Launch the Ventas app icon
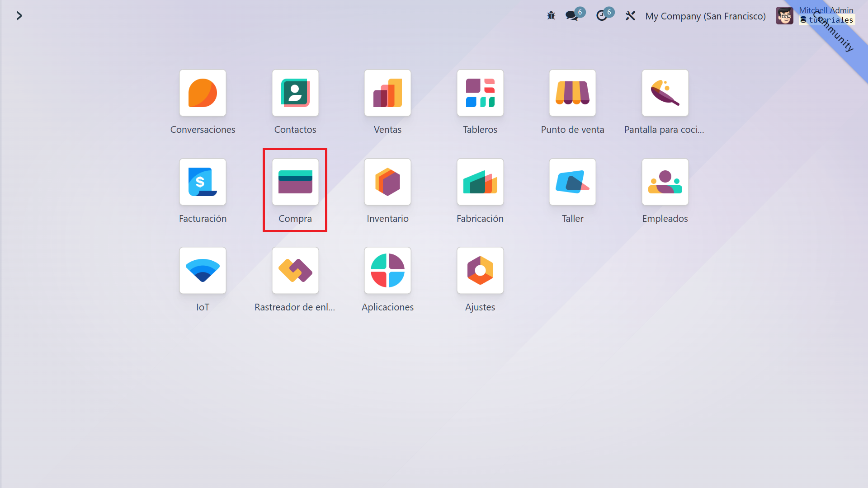The image size is (868, 488). pyautogui.click(x=387, y=93)
